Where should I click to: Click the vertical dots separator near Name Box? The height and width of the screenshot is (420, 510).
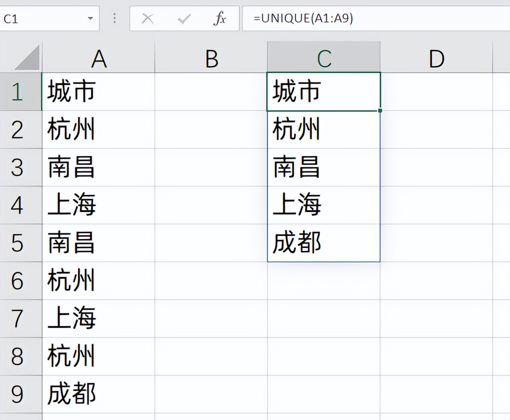tap(114, 18)
